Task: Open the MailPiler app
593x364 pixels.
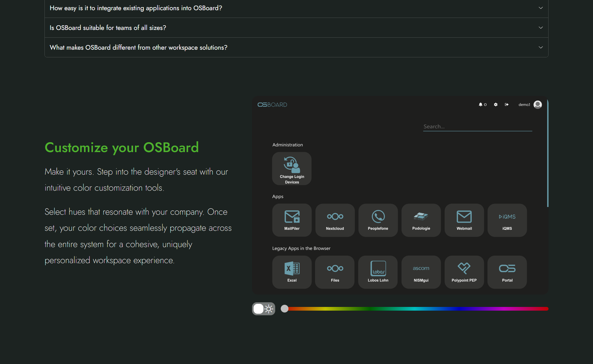Action: point(292,220)
